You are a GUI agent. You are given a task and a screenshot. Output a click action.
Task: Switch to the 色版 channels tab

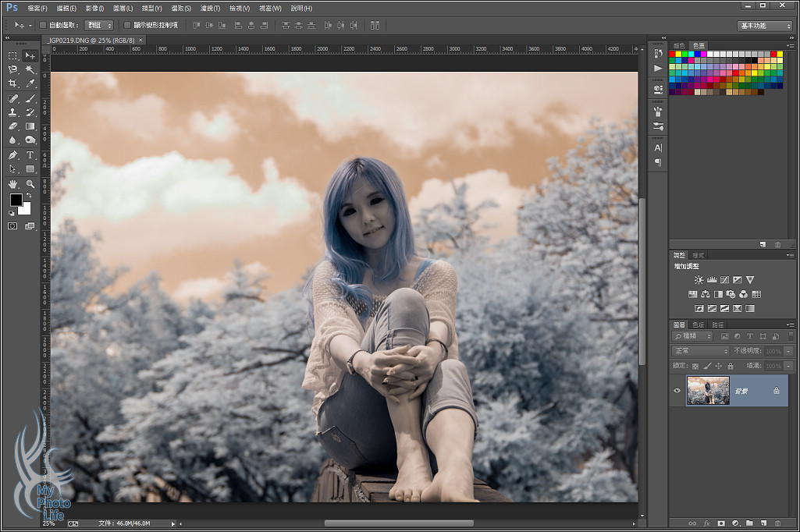(x=698, y=325)
